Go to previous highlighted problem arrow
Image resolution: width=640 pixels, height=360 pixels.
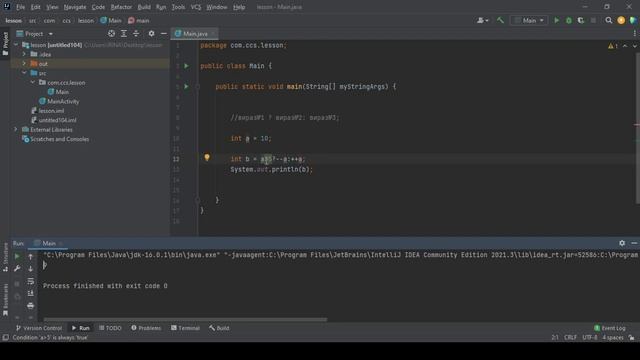[x=625, y=46]
